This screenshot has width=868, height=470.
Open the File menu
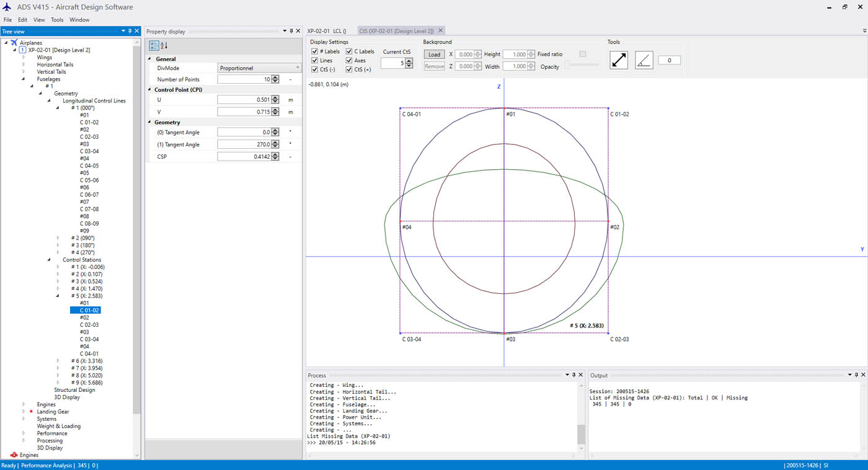click(7, 20)
